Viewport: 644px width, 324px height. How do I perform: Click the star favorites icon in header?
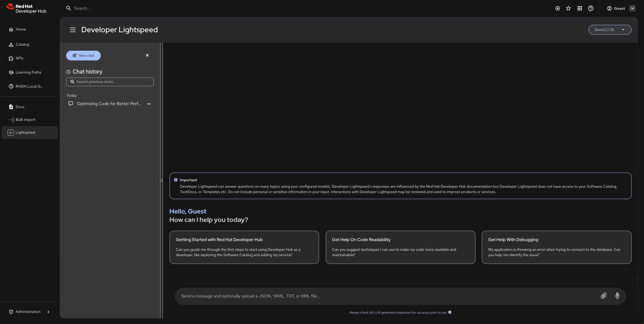568,8
